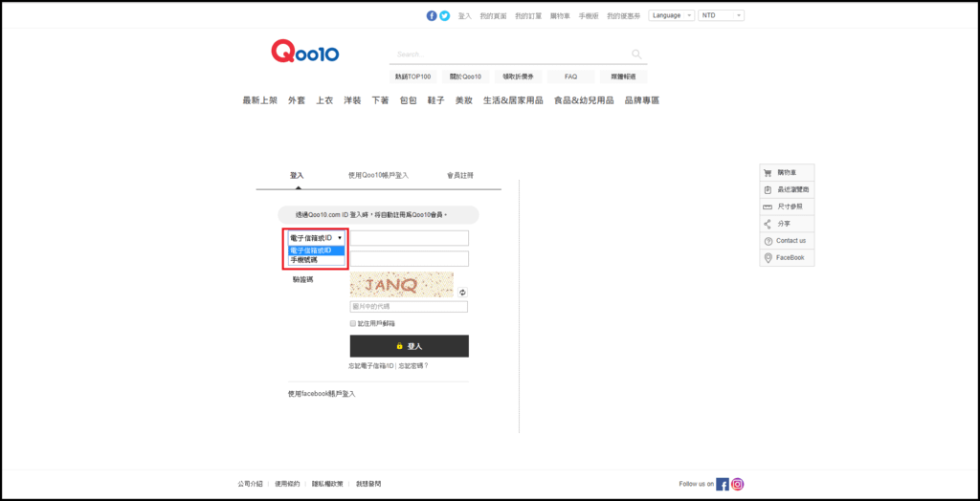The height and width of the screenshot is (501, 980).
Task: Open the 美妝 category
Action: 464,100
